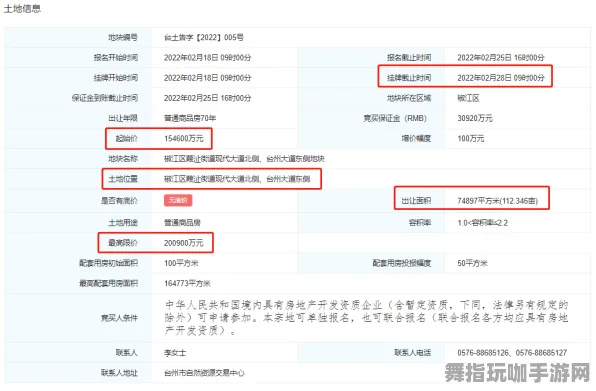The image size is (596, 391).
Task: Select the 出让面积 label
Action: coord(416,200)
